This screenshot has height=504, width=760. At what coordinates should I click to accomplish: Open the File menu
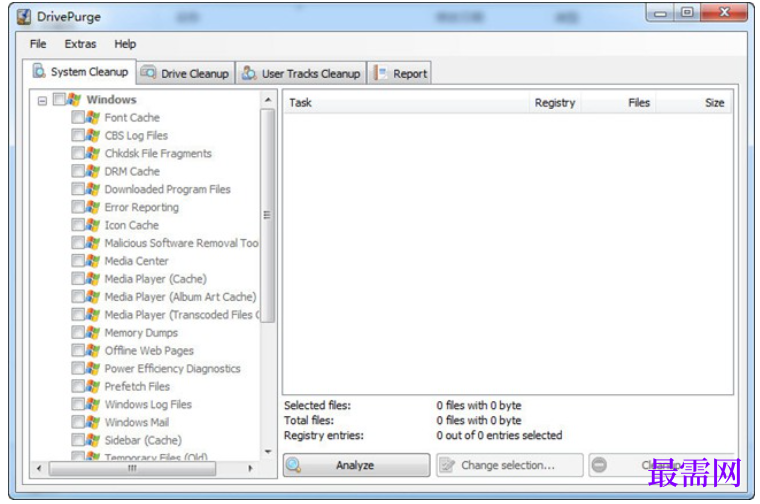(x=38, y=44)
